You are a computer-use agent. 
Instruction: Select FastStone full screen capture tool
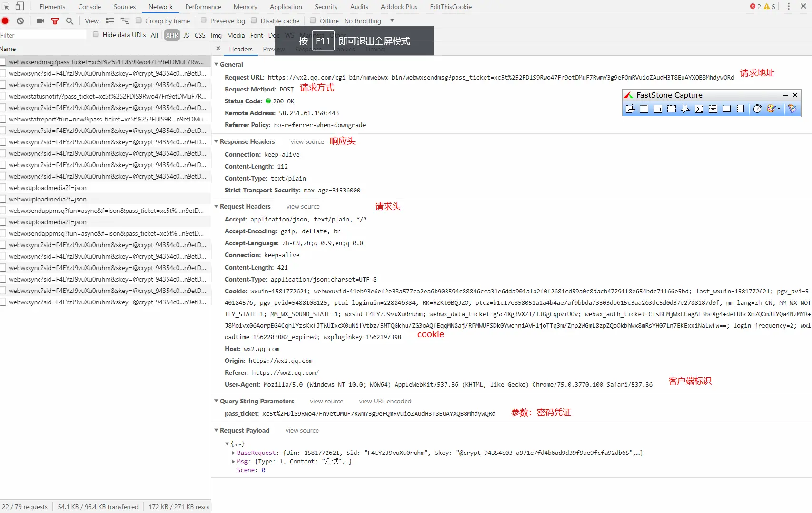[699, 109]
